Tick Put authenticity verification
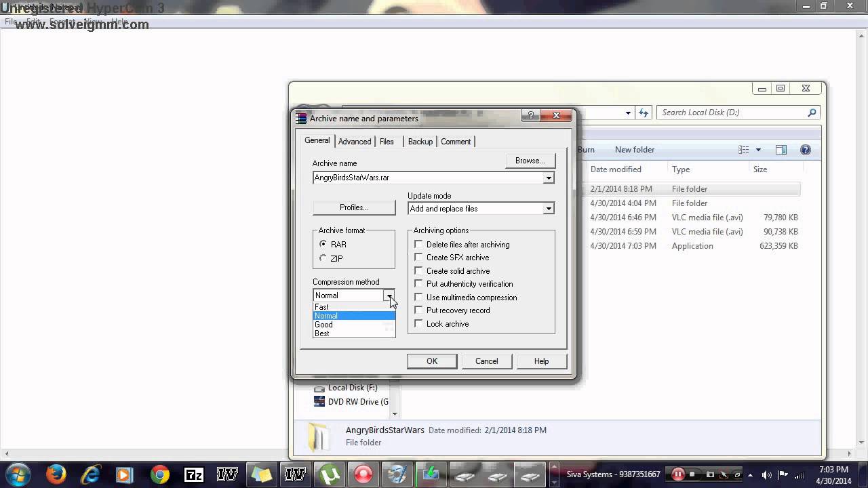868x488 pixels. [x=418, y=284]
